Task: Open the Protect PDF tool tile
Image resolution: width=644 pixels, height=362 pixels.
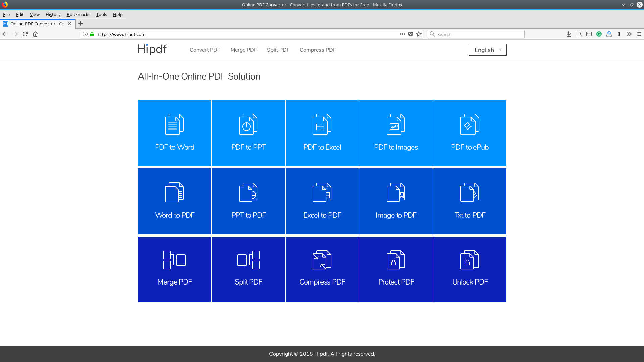Action: point(396,269)
